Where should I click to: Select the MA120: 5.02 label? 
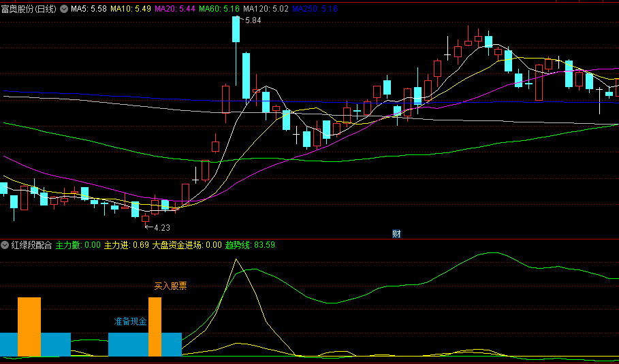(266, 8)
